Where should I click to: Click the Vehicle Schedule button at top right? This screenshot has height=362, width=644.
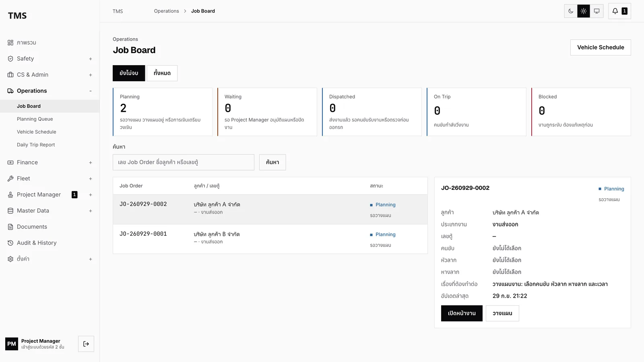(x=601, y=47)
